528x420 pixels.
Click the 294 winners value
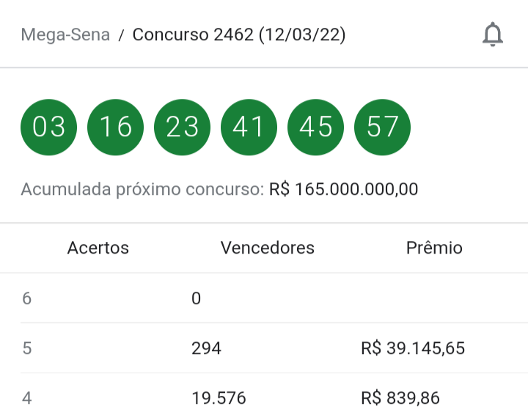(x=206, y=348)
